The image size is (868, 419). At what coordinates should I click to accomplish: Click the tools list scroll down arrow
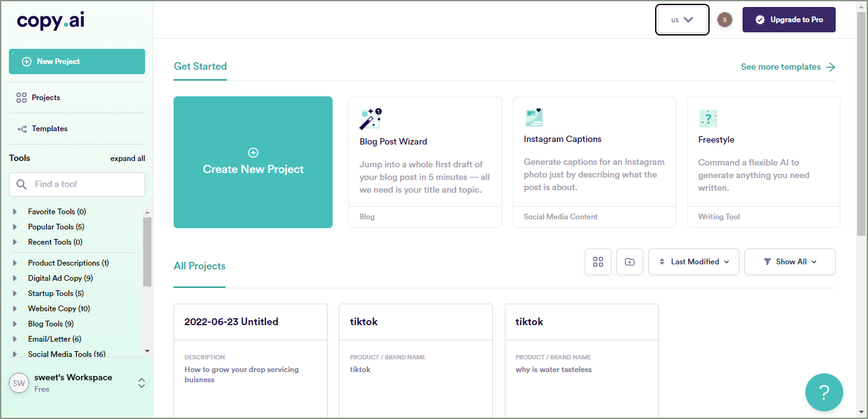pos(147,351)
